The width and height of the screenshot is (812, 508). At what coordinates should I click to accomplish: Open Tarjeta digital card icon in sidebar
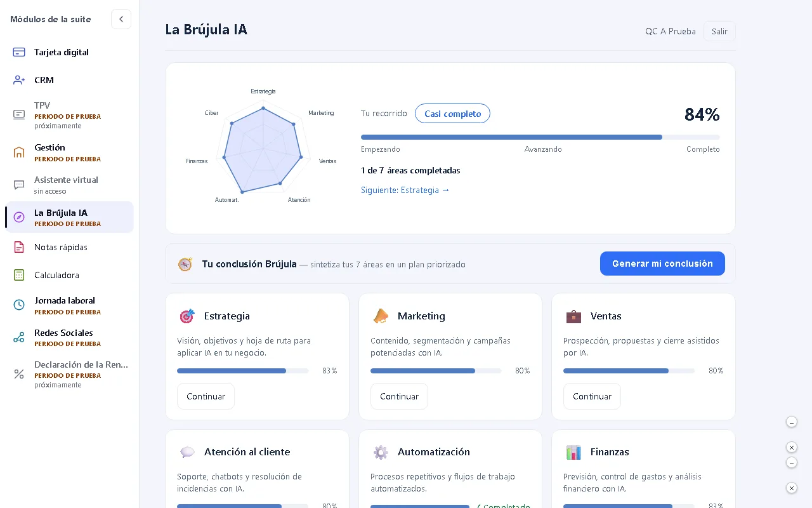point(19,52)
